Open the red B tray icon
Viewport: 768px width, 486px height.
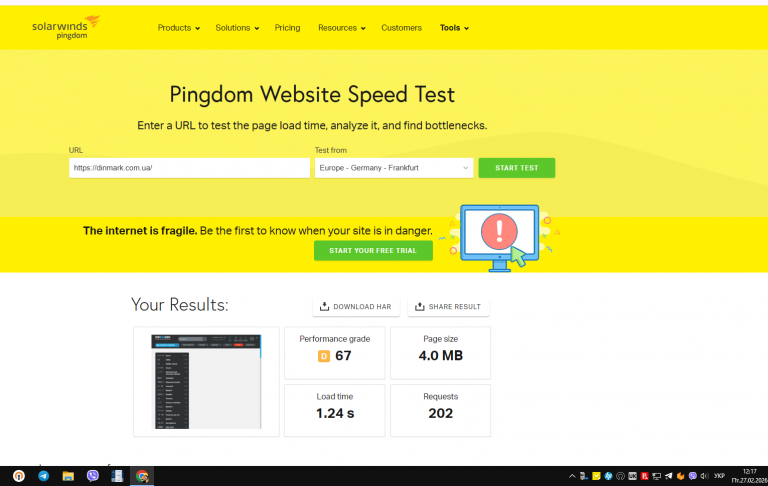tap(645, 476)
